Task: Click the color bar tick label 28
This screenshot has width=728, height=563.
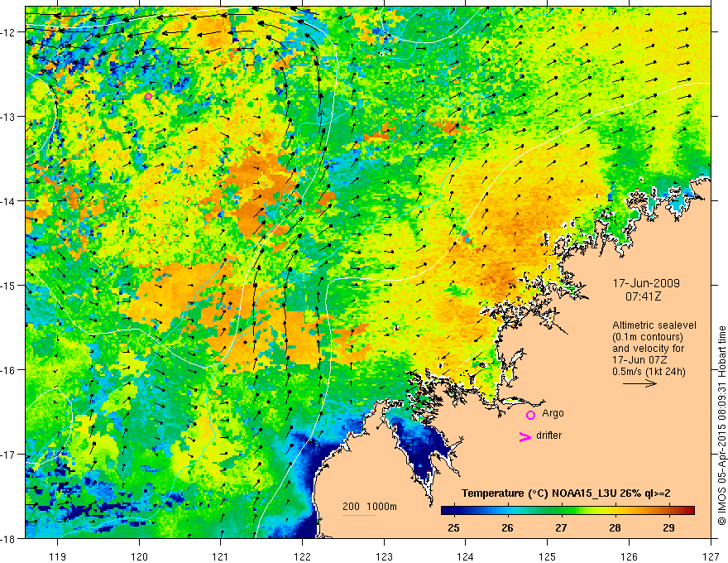Action: [615, 527]
